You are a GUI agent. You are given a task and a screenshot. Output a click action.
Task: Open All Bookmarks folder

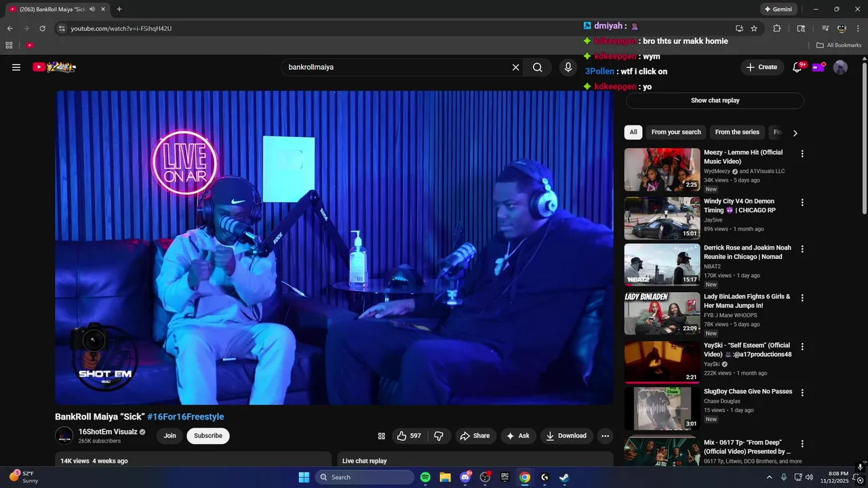839,45
